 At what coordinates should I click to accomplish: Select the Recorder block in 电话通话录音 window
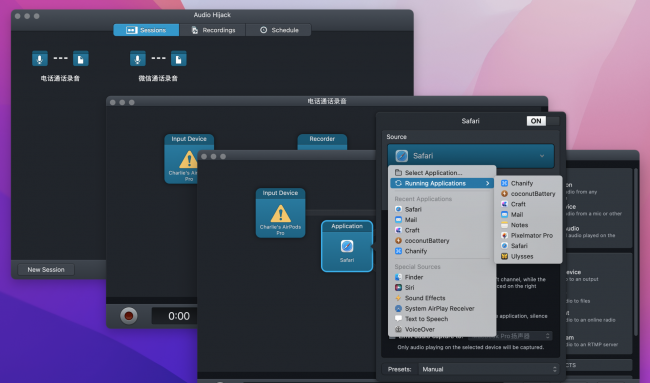pos(322,142)
